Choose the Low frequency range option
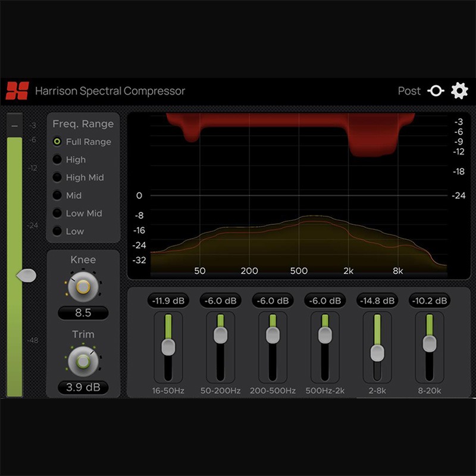 [57, 231]
